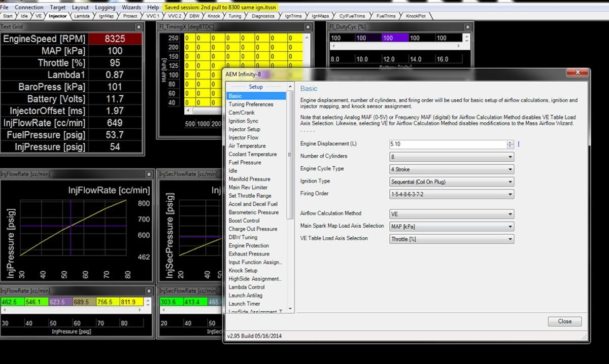Close the Fl_DutyCyc [%] panel

468,27
